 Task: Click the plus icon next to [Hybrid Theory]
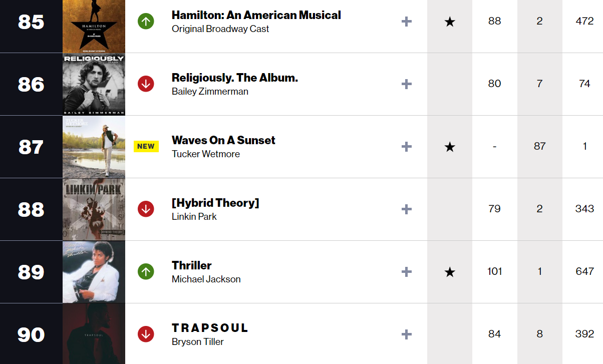pyautogui.click(x=407, y=209)
